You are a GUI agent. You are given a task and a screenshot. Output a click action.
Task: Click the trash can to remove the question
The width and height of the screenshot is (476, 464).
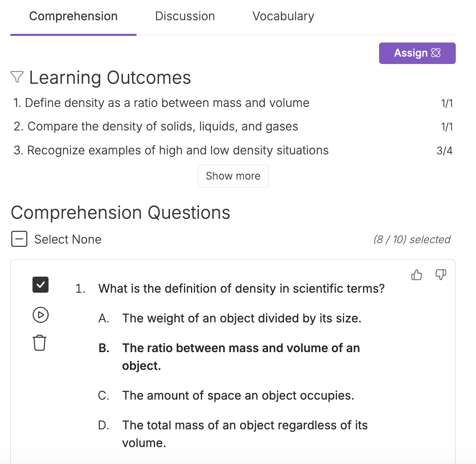40,343
